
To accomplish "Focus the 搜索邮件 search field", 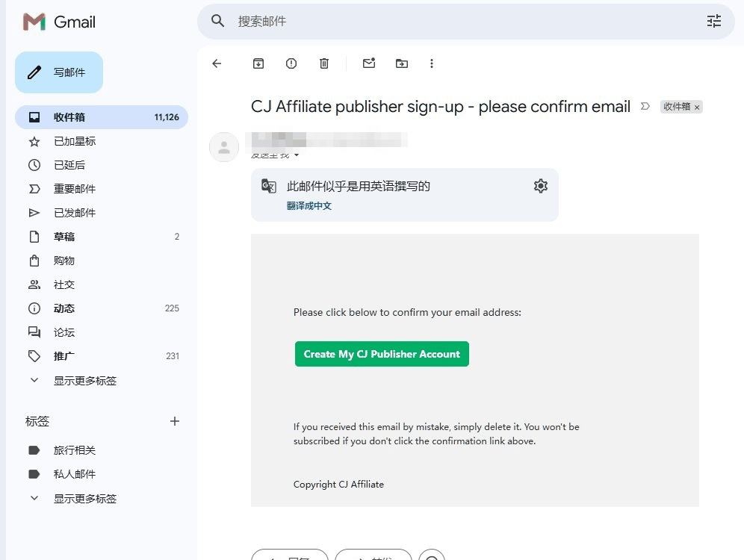I will click(x=465, y=22).
